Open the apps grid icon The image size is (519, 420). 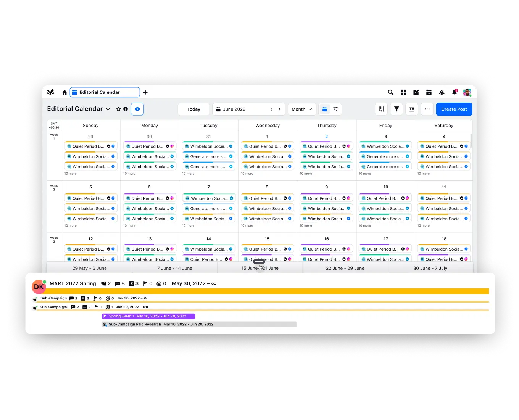(403, 92)
